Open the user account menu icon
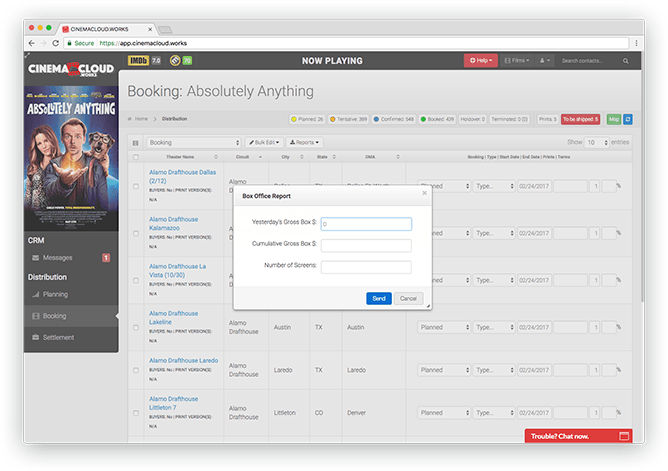This screenshot has width=668, height=471. [x=546, y=61]
